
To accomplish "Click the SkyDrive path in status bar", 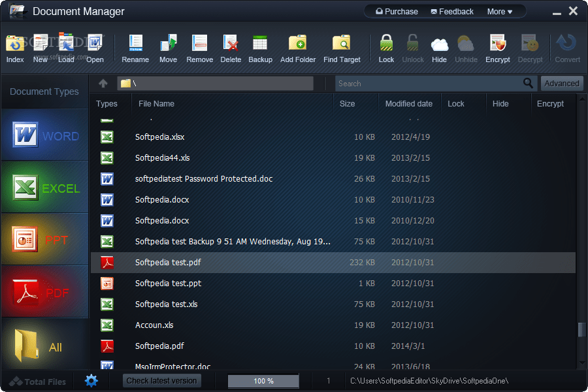I will 429,381.
